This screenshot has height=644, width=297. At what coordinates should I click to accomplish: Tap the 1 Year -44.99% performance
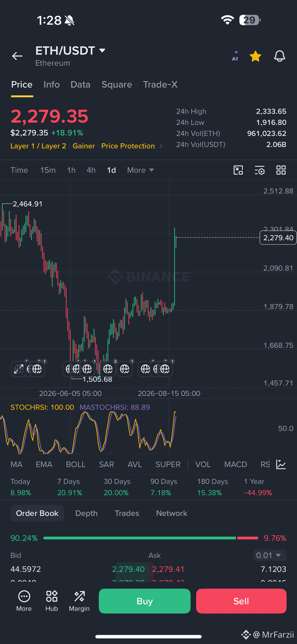tap(258, 487)
